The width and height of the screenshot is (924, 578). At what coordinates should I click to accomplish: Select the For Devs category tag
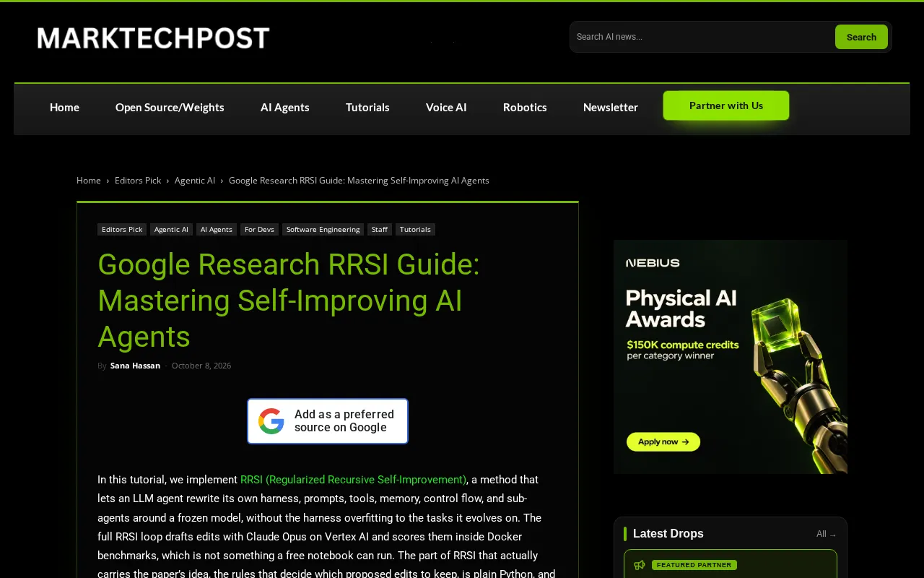click(259, 229)
